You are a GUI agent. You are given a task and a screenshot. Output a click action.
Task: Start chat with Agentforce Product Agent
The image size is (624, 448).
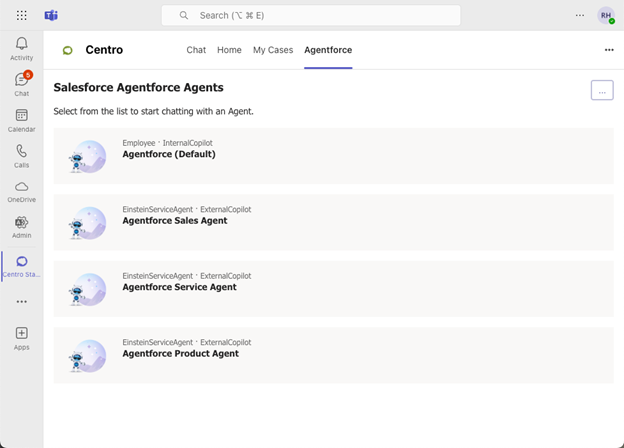(333, 355)
